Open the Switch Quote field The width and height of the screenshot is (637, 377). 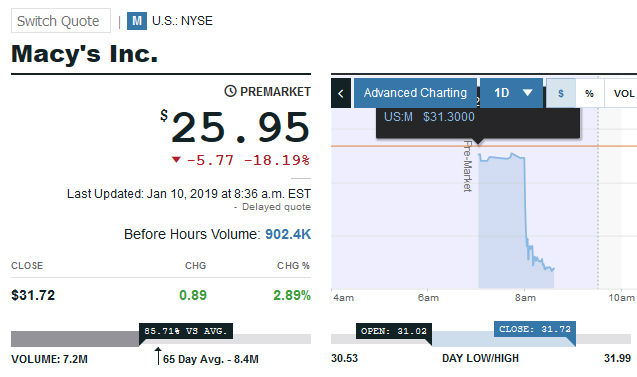[x=61, y=21]
